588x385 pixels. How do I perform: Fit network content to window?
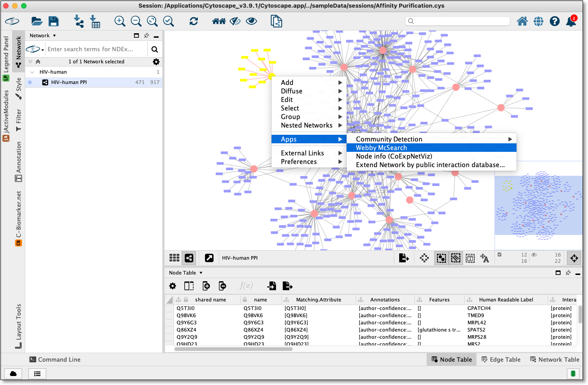point(152,21)
